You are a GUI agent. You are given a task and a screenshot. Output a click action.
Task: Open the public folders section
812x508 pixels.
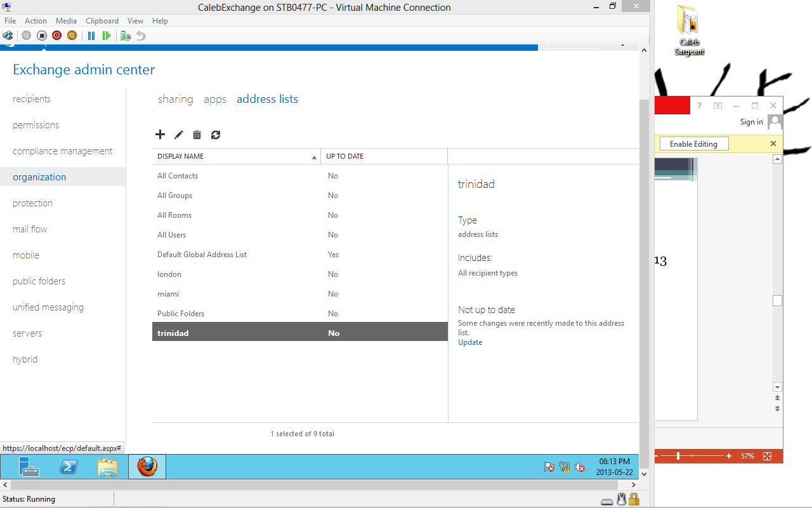[x=39, y=281]
